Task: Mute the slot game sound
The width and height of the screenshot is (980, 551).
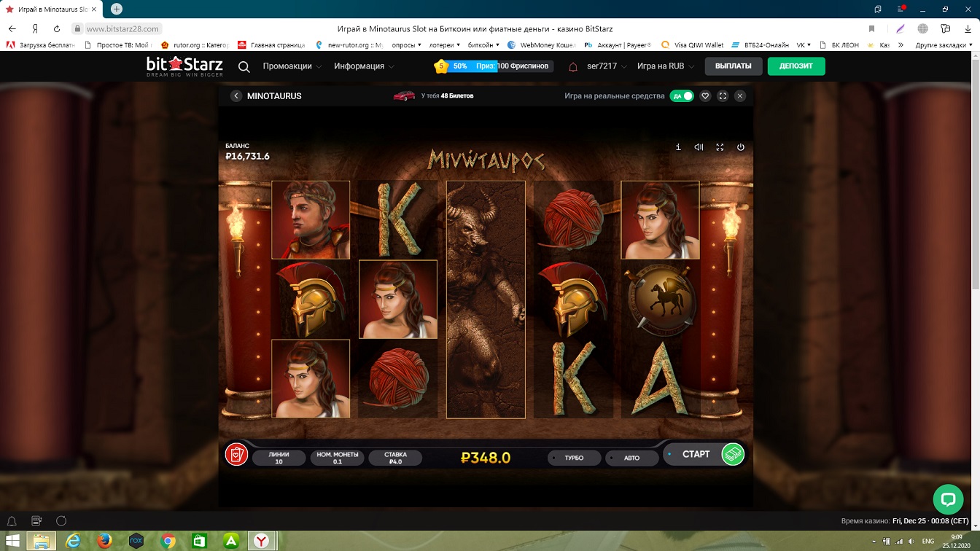Action: click(699, 147)
